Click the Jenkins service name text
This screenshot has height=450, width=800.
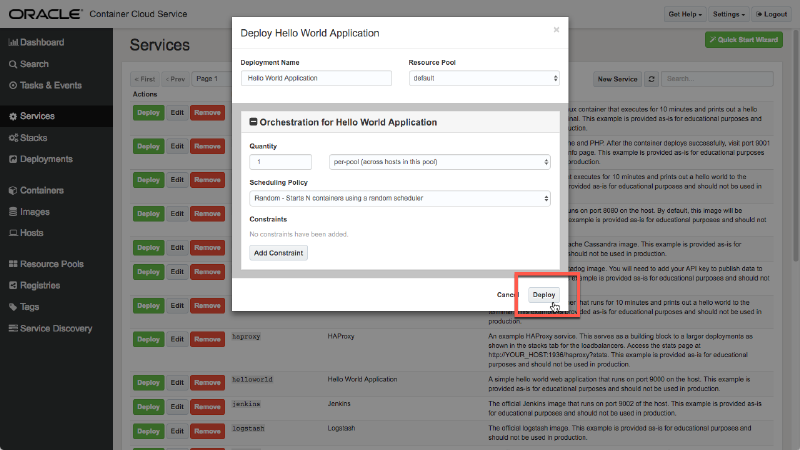tap(339, 404)
